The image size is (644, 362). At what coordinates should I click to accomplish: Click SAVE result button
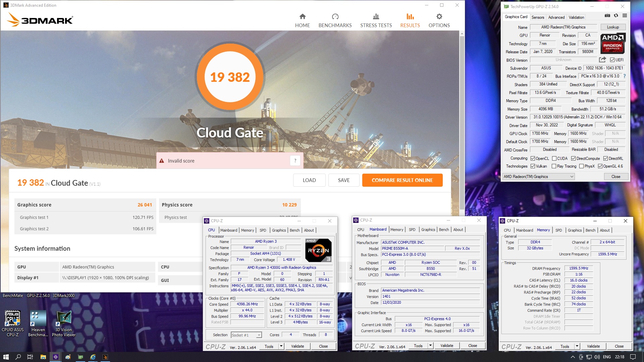[344, 180]
